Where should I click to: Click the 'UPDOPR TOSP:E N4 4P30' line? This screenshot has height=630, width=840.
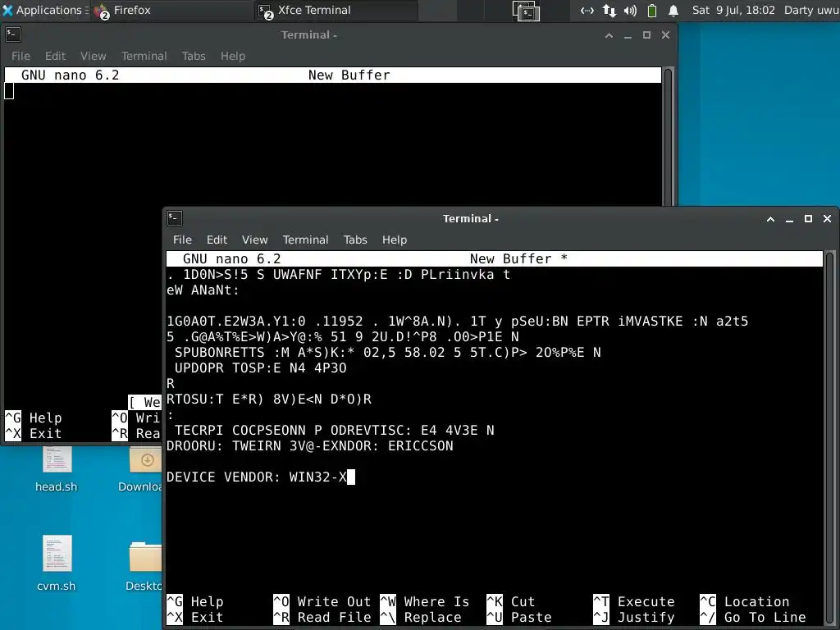point(260,368)
